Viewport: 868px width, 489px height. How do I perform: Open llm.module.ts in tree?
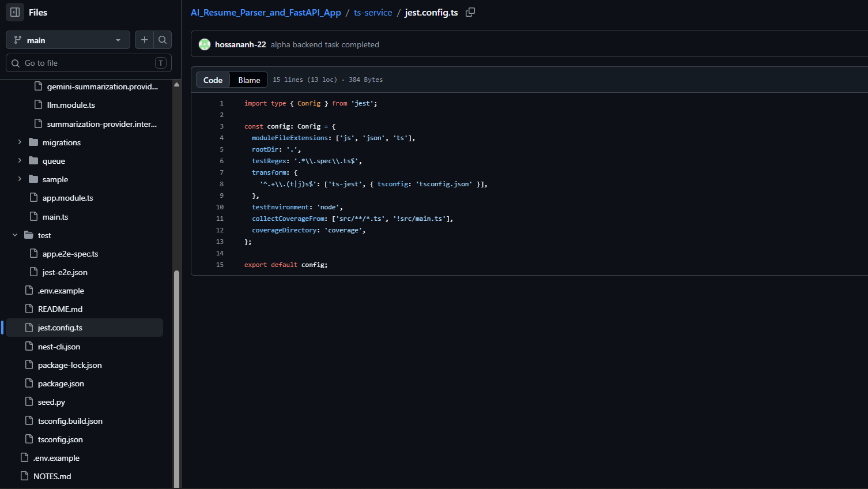pyautogui.click(x=71, y=105)
